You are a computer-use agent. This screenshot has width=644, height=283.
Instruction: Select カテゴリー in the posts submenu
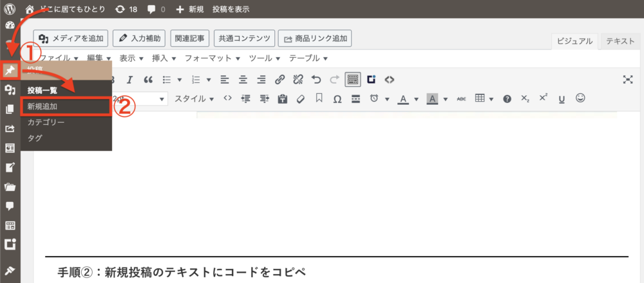point(46,122)
